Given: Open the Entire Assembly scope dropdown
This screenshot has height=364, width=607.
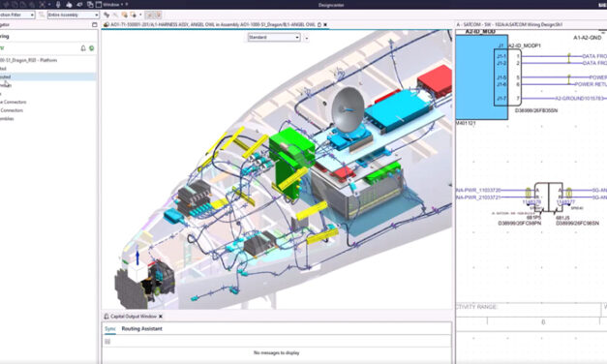Looking at the screenshot, I should [74, 15].
